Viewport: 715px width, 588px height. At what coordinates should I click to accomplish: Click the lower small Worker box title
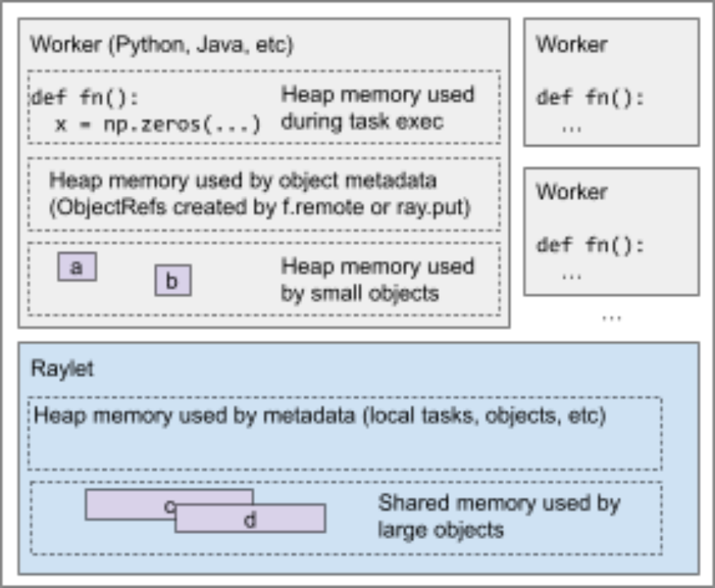pyautogui.click(x=571, y=192)
